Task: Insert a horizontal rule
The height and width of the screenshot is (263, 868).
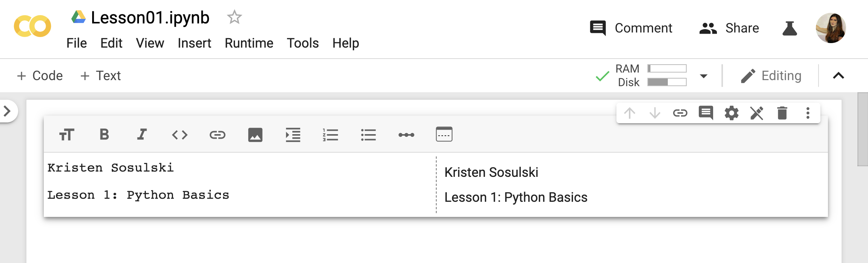Action: coord(406,135)
